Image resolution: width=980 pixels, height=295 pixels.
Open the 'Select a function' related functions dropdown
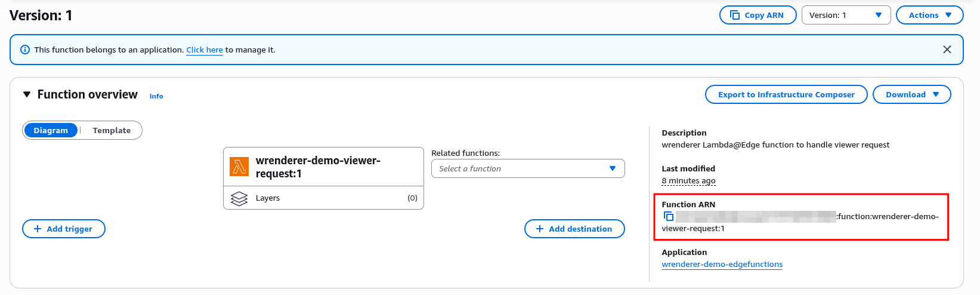pos(528,168)
